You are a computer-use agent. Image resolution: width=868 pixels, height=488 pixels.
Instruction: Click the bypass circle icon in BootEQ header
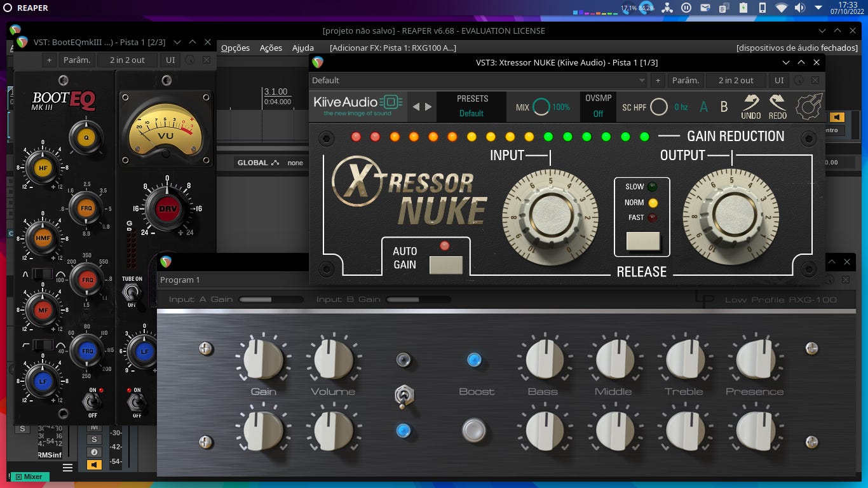(x=189, y=60)
